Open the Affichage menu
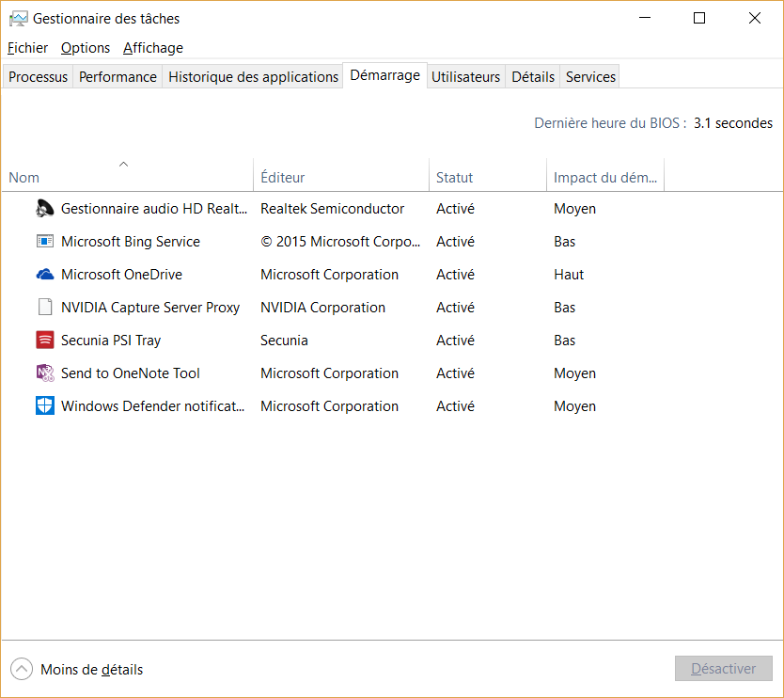This screenshot has width=784, height=698. [x=153, y=48]
